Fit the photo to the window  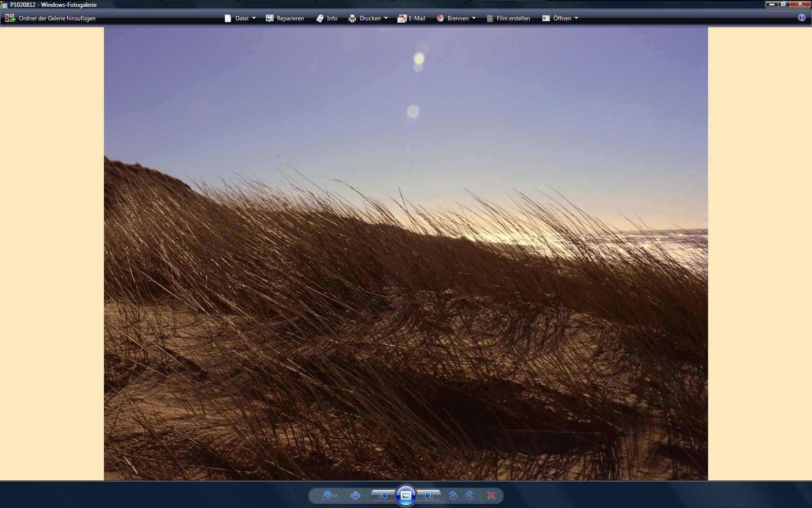point(356,495)
